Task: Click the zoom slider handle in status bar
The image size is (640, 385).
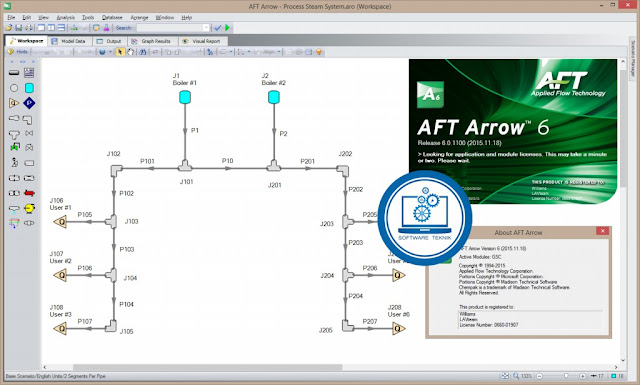Action: [x=566, y=376]
